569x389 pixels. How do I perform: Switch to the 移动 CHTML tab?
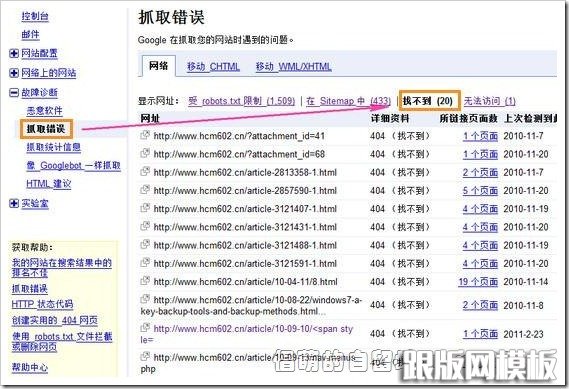click(213, 67)
